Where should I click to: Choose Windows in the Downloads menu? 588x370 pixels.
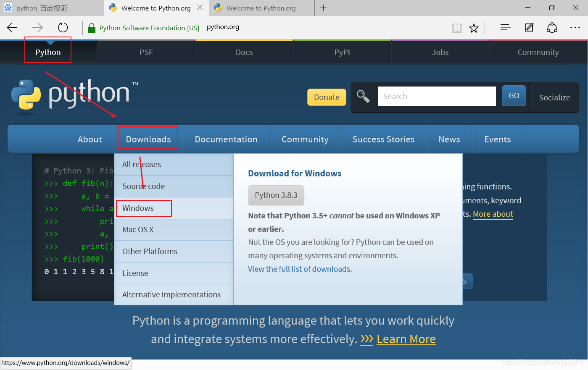(174, 208)
